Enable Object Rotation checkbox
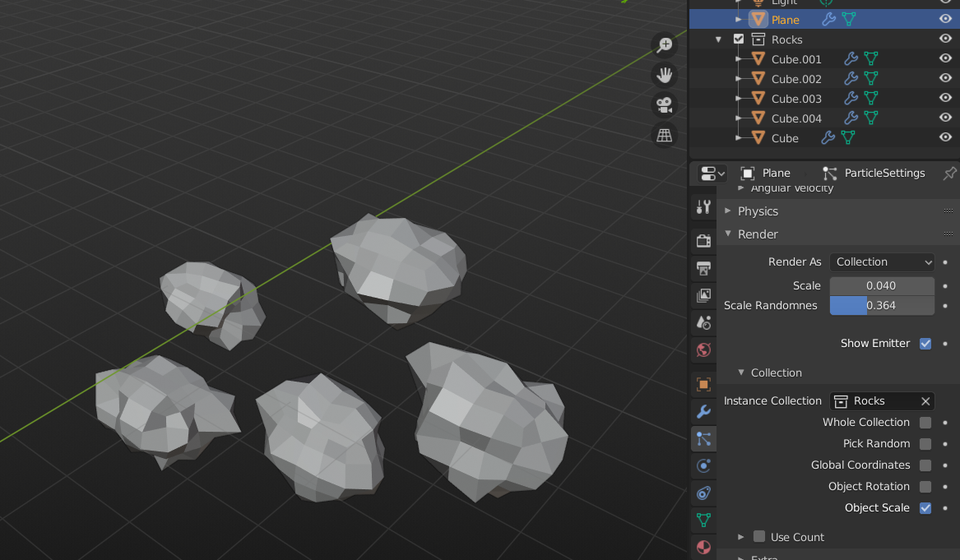This screenshot has height=560, width=960. coord(925,487)
